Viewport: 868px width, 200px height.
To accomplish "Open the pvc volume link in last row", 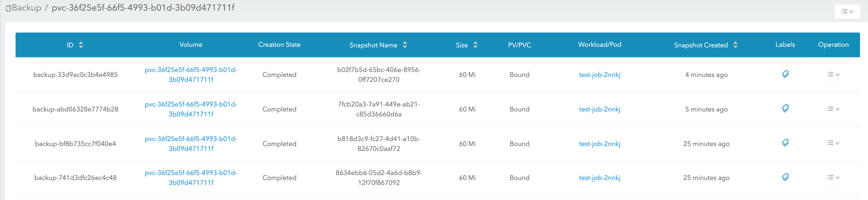I will tap(191, 178).
